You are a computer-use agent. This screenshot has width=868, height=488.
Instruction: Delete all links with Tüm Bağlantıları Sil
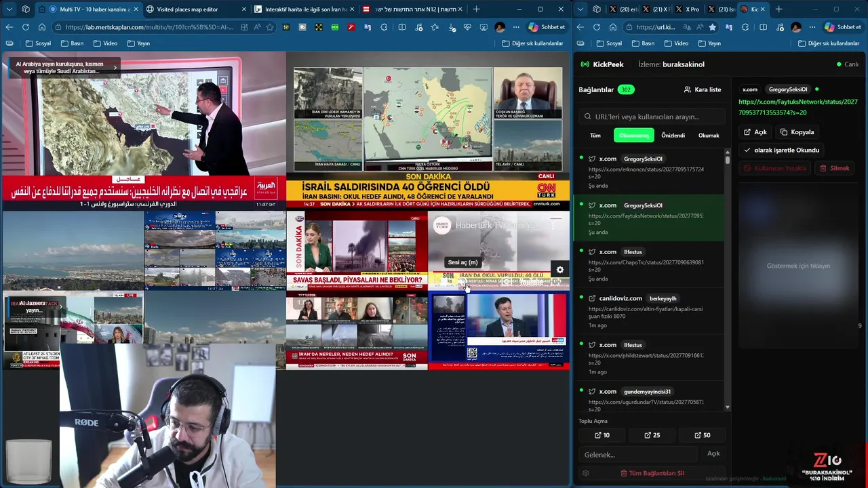[652, 473]
